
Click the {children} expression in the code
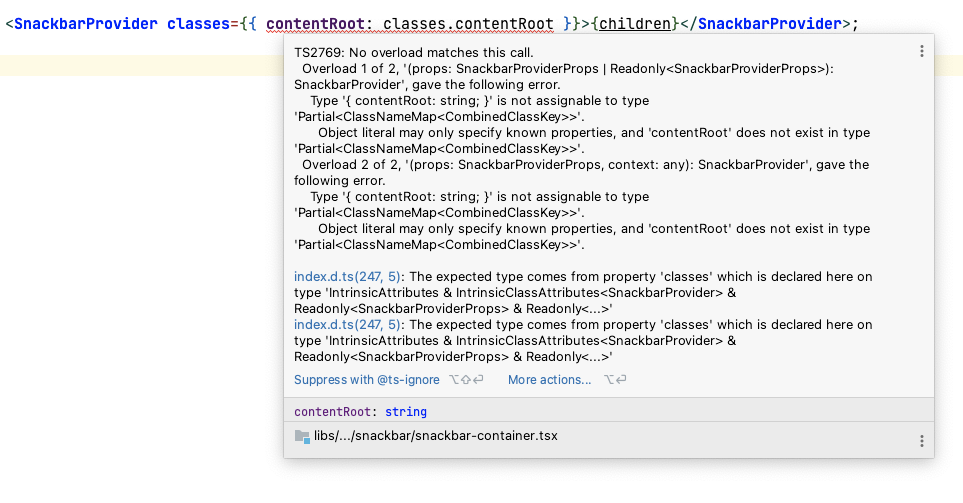(x=634, y=24)
